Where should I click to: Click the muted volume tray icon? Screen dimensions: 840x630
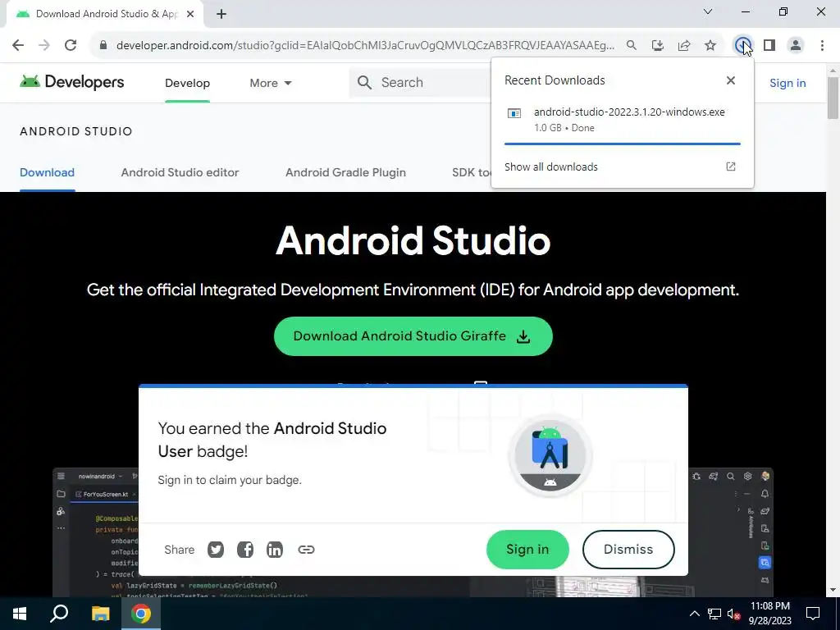click(x=733, y=614)
